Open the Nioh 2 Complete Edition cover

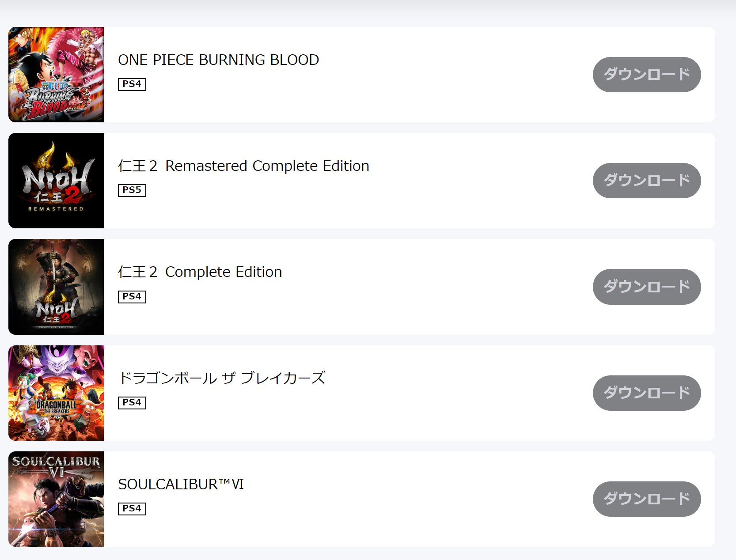[56, 287]
